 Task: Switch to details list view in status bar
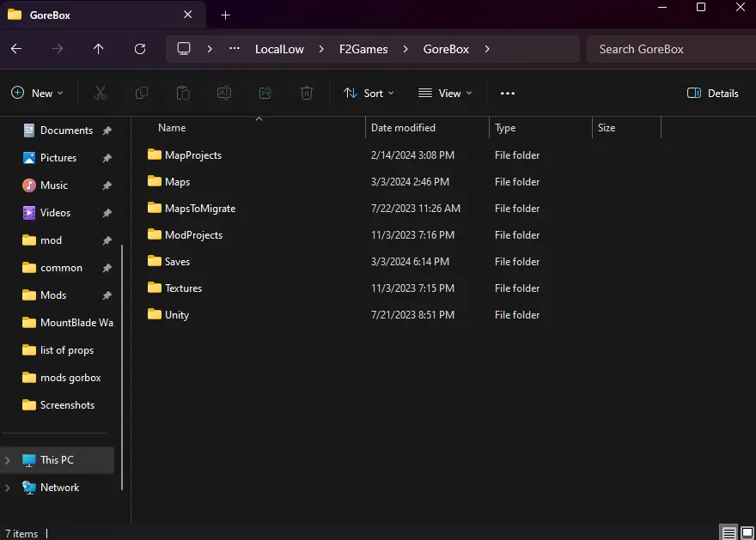(x=729, y=533)
